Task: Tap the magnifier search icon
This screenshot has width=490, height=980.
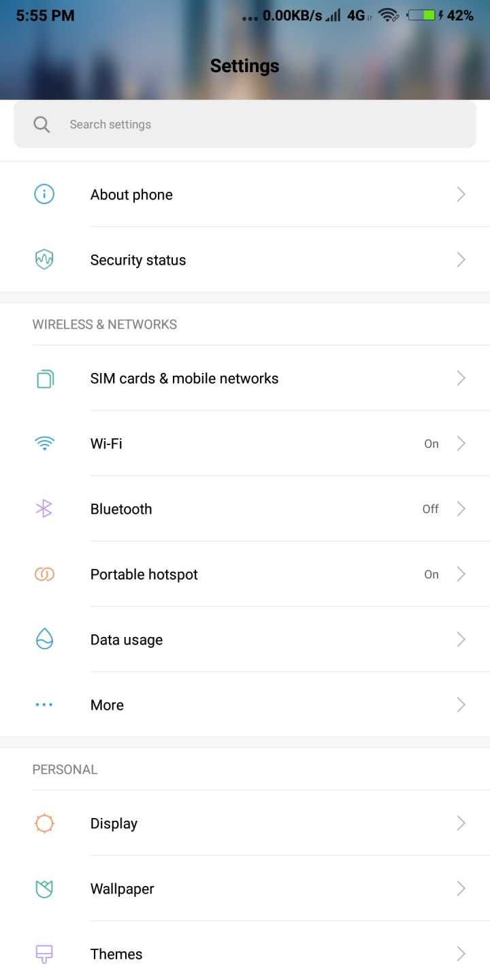Action: click(x=42, y=125)
